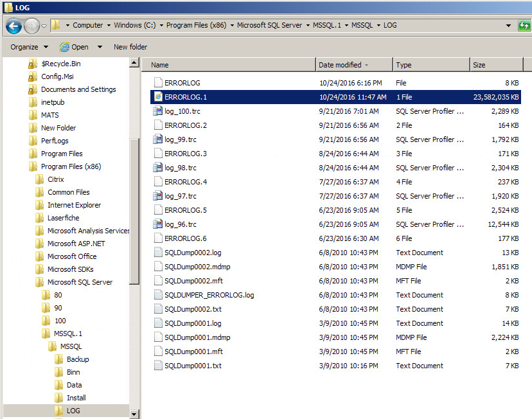Click the Open button in toolbar
Viewport: 532px width, 419px height.
tap(74, 47)
